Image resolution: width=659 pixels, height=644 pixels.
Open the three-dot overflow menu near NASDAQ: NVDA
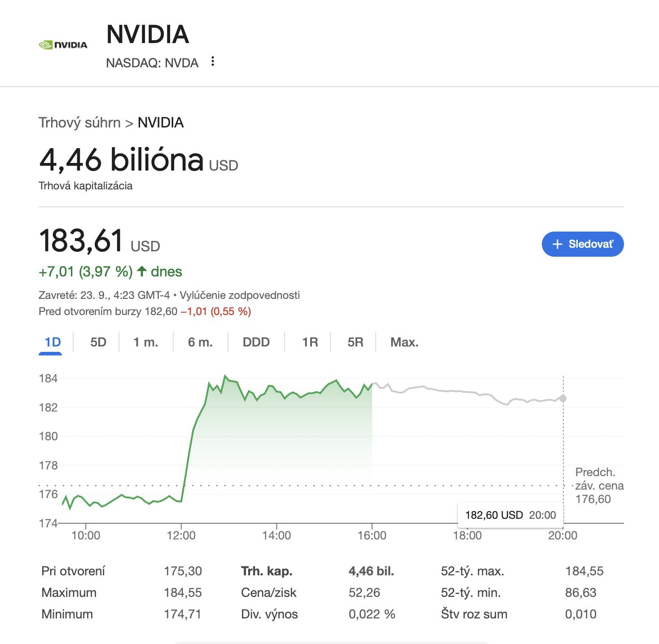tap(212, 61)
